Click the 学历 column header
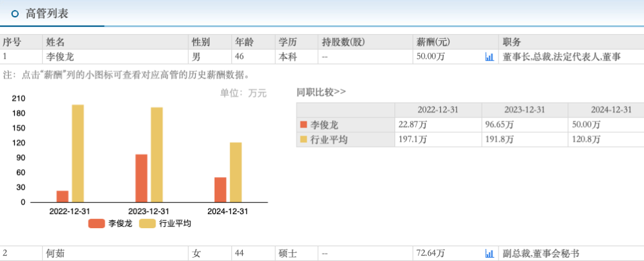Image resolution: width=644 pixels, height=261 pixels. [296, 42]
